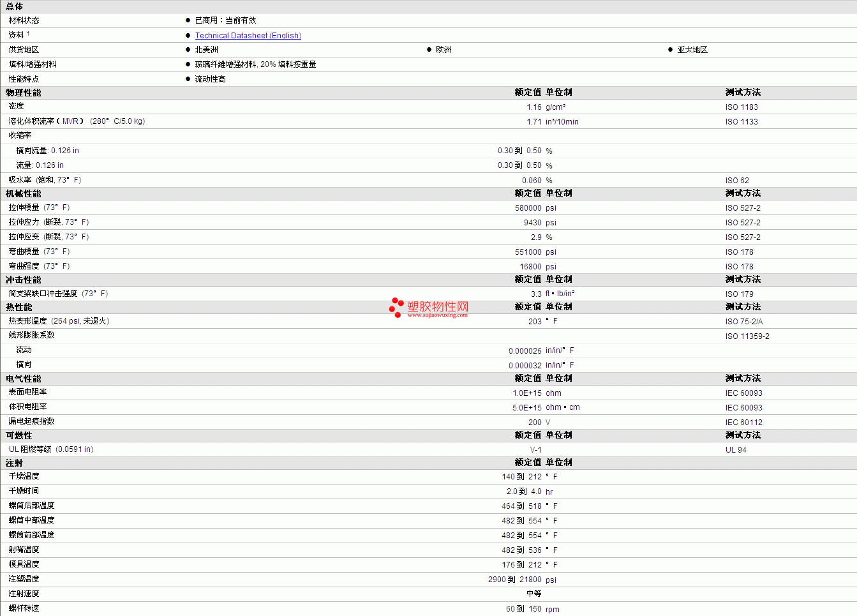This screenshot has height=616, width=857.
Task: Select the screw speed 60 到 150
Action: 524,609
